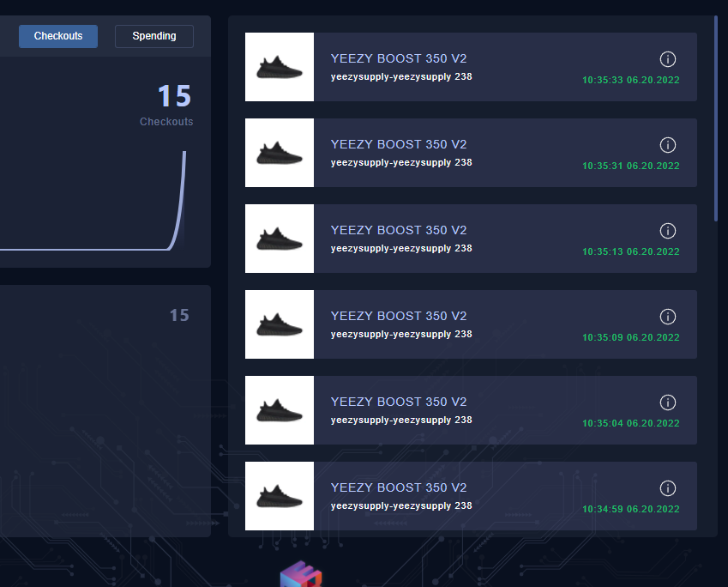The image size is (728, 587).
Task: Click YEEZY BOOST 350 V2 title at 10:35:09
Action: tap(399, 316)
